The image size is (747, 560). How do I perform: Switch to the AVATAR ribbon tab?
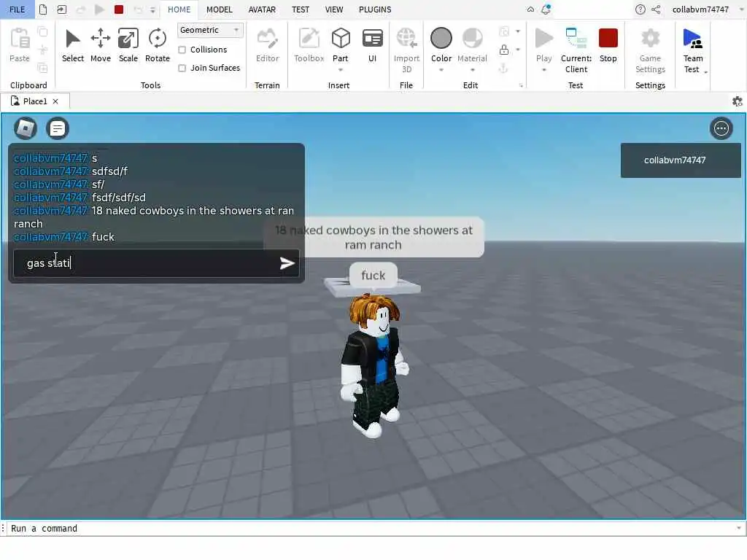(262, 9)
